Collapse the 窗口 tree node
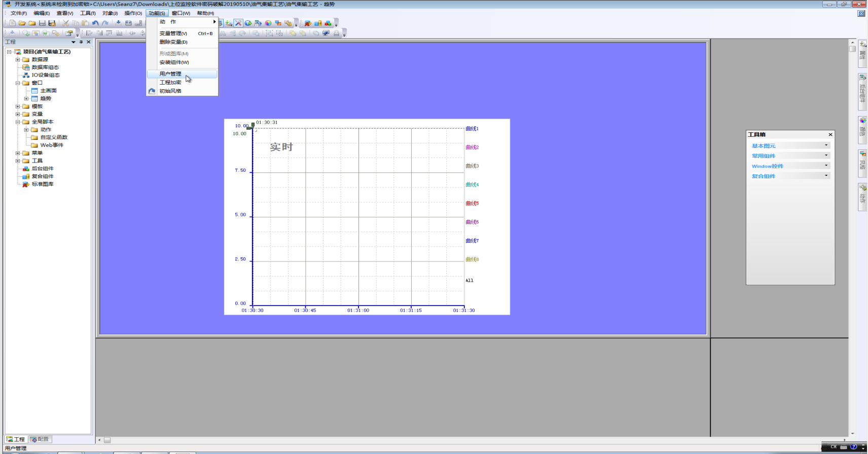This screenshot has width=868, height=454. [18, 83]
